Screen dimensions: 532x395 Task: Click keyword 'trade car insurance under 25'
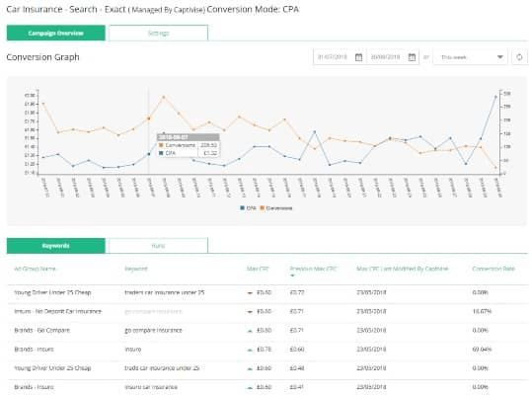click(162, 368)
